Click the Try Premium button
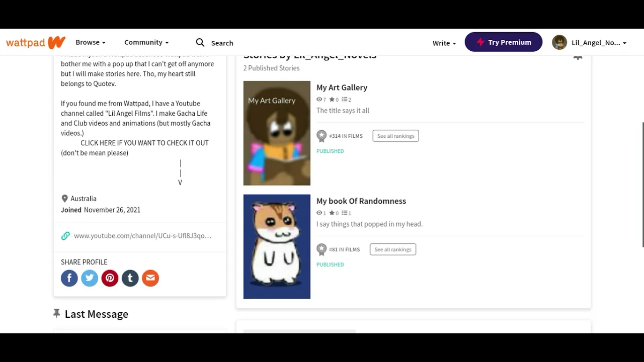Screen dimensions: 644x362 tap(504, 42)
